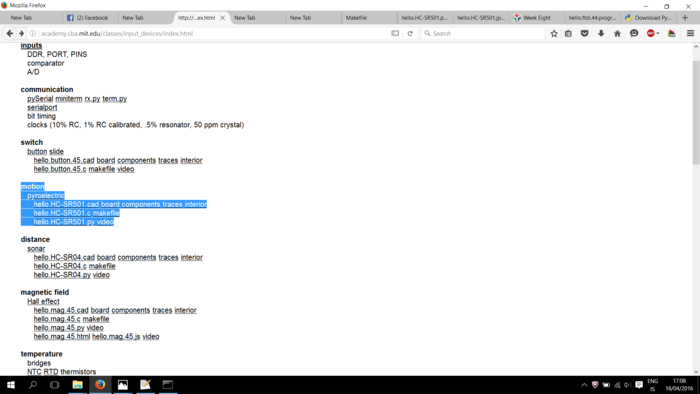Open the miniterm link
Image resolution: width=700 pixels, height=394 pixels.
tap(69, 99)
